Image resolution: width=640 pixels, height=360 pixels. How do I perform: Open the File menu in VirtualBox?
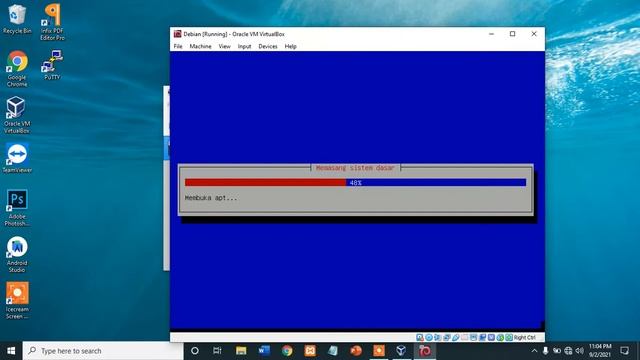pos(178,47)
